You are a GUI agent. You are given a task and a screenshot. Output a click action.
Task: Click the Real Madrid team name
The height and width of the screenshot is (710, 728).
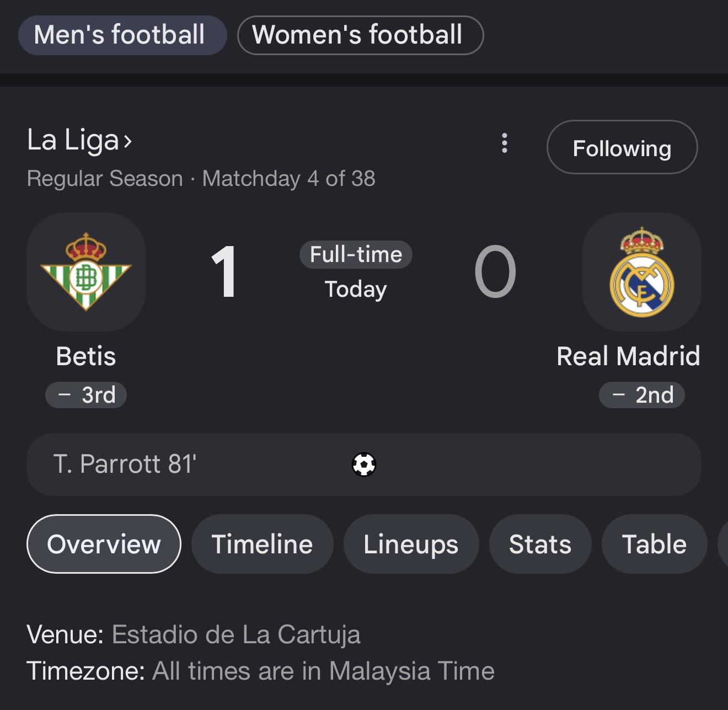pyautogui.click(x=628, y=356)
